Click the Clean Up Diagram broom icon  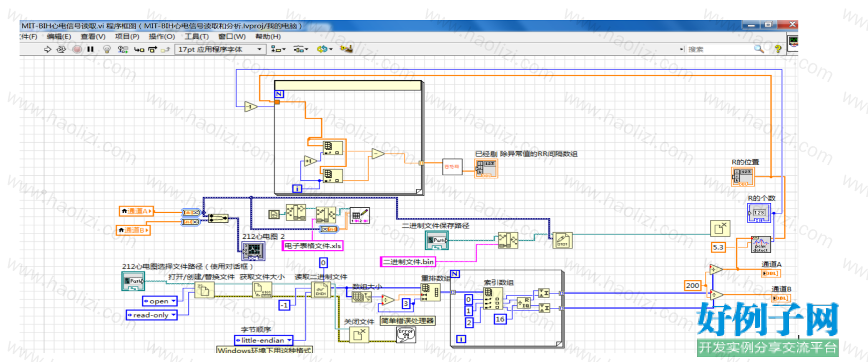(346, 49)
